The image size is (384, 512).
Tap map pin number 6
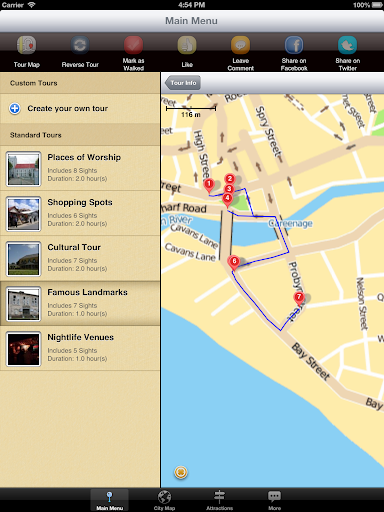[x=234, y=262]
